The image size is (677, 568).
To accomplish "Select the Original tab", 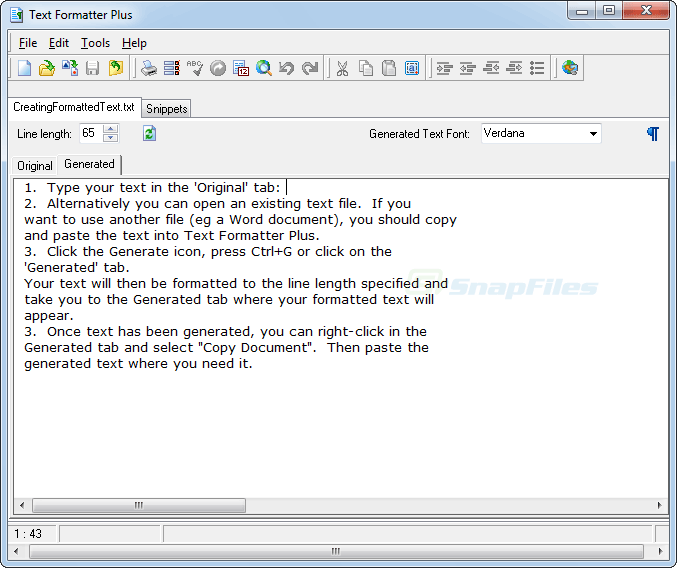I will tap(35, 166).
